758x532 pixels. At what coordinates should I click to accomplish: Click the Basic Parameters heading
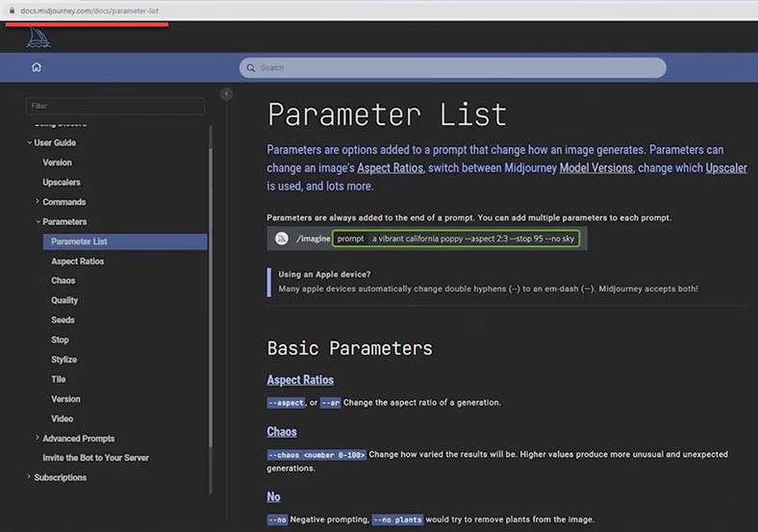click(x=350, y=348)
